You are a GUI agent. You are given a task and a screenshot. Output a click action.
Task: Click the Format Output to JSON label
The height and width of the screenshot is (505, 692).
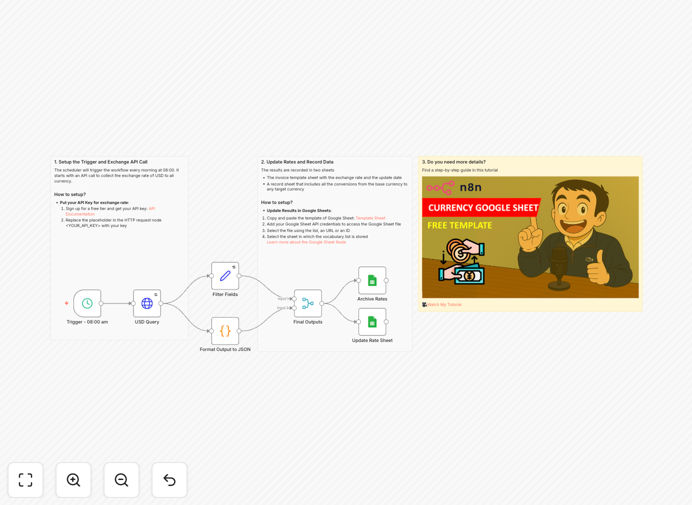(225, 349)
